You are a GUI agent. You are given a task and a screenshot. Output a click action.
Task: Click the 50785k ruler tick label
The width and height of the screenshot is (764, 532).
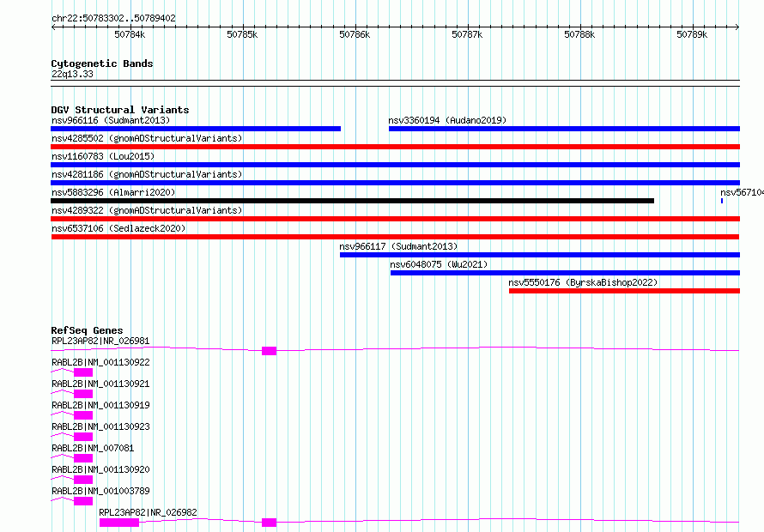[242, 34]
